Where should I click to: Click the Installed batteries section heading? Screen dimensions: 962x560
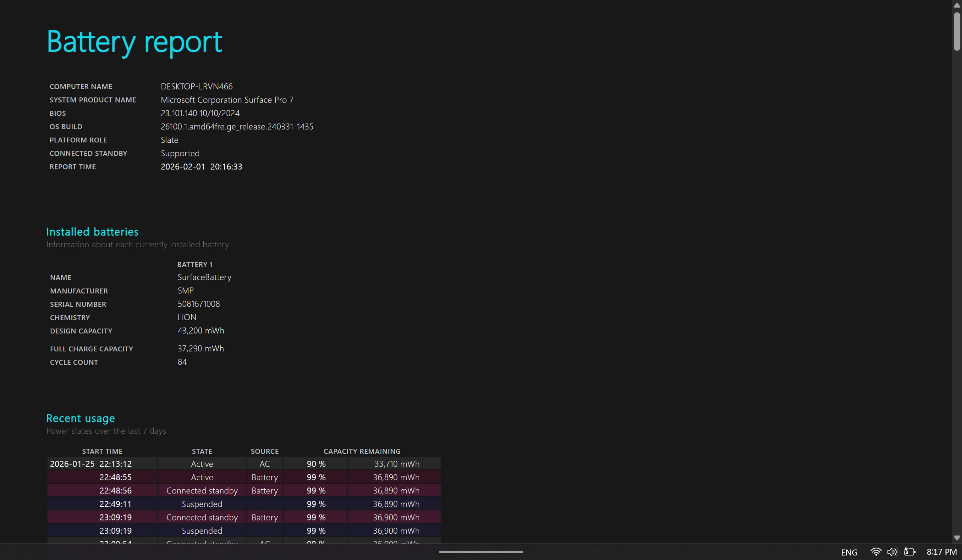92,232
